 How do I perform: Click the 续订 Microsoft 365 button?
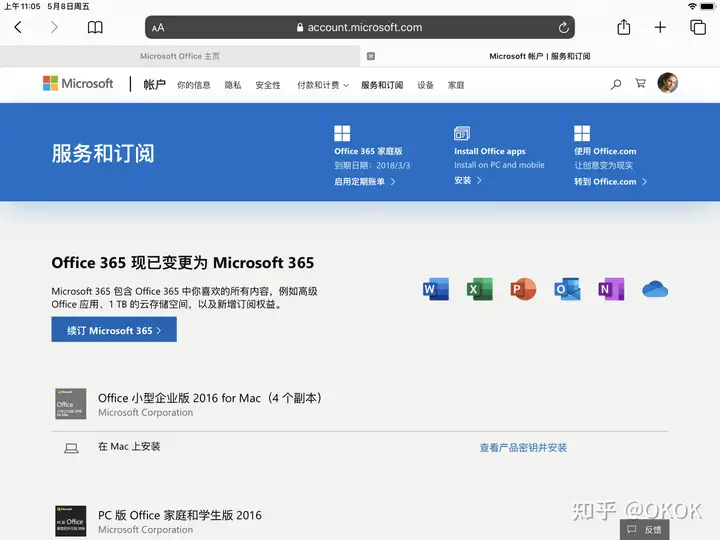click(114, 330)
